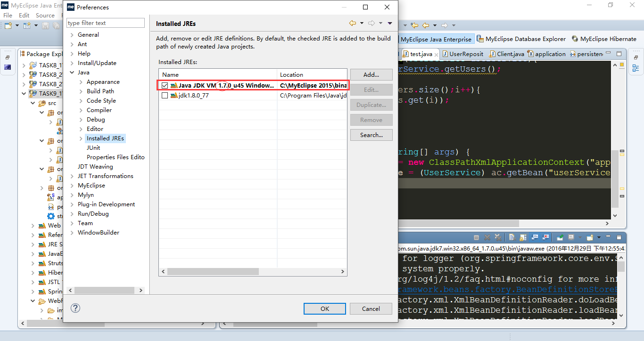This screenshot has height=341, width=644.
Task: Click the Pin Console icon
Action: click(x=560, y=237)
